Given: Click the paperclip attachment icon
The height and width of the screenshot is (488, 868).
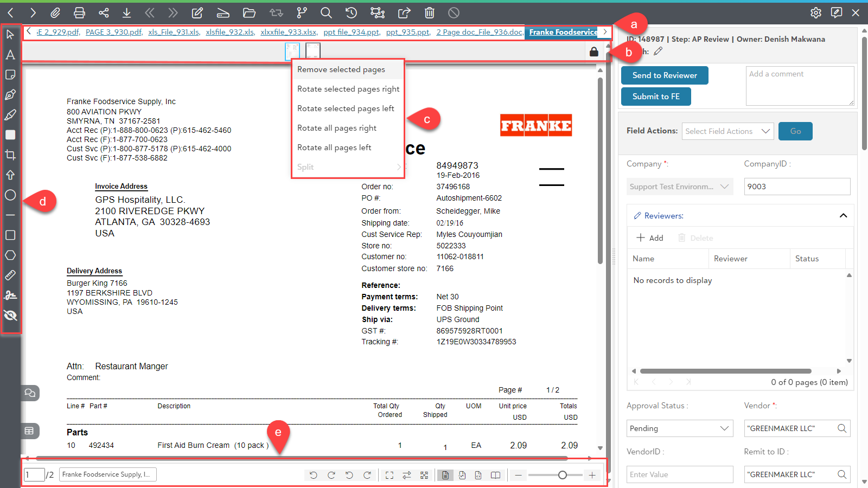Looking at the screenshot, I should [x=55, y=12].
